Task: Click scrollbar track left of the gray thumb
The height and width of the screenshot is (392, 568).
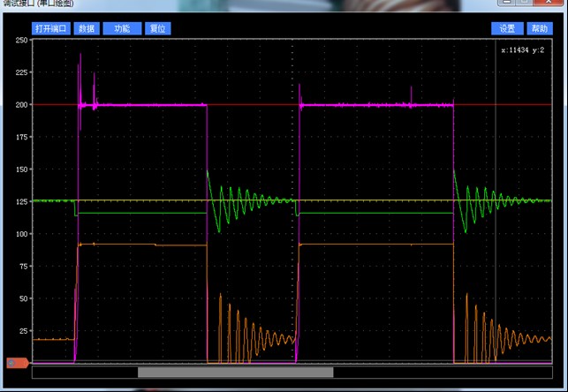Action: coord(85,372)
